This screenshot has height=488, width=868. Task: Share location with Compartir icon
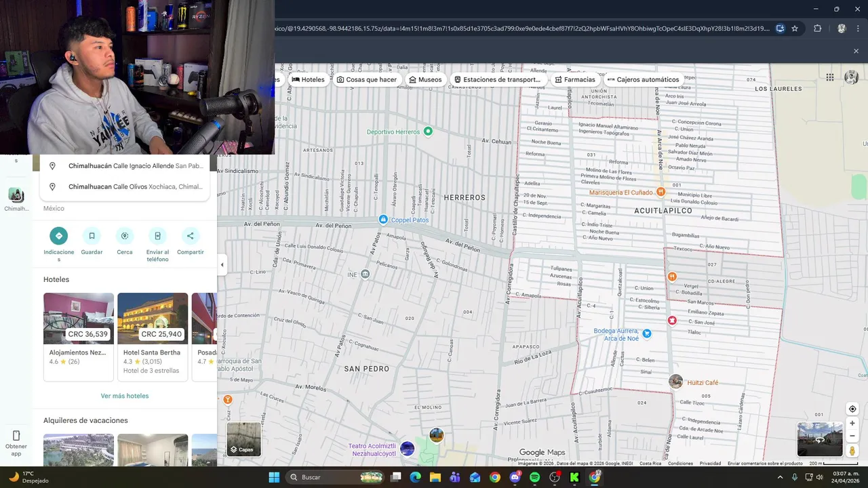191,236
